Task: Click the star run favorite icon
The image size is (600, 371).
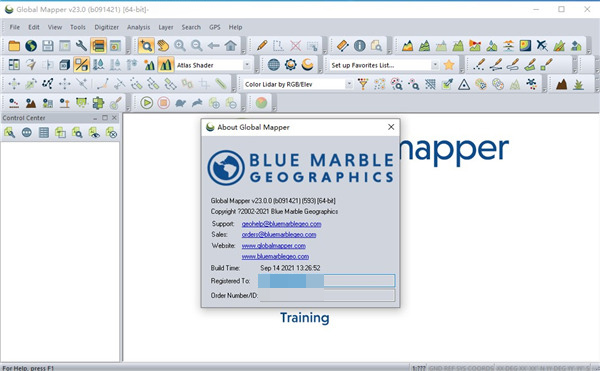Action: (449, 65)
